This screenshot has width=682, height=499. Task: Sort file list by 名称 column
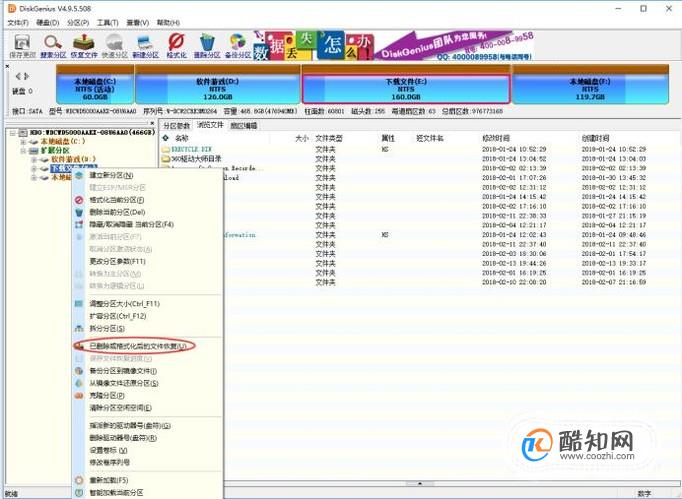point(181,138)
